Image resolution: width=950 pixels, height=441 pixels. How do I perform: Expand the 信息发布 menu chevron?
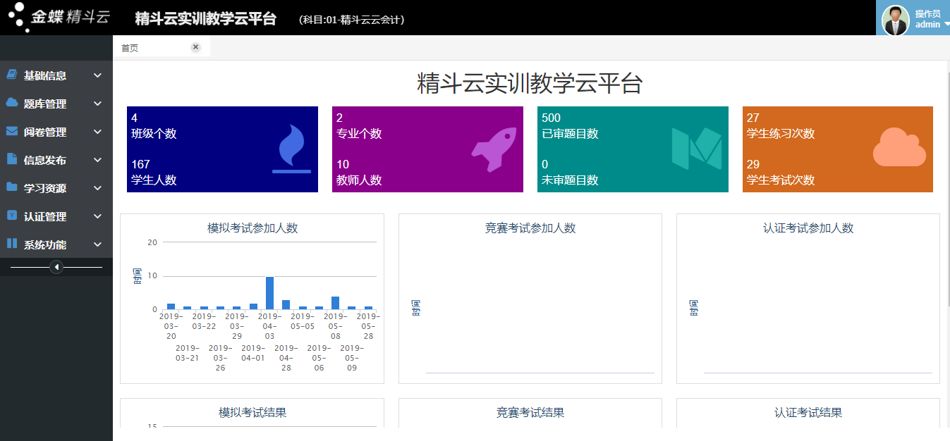click(98, 160)
